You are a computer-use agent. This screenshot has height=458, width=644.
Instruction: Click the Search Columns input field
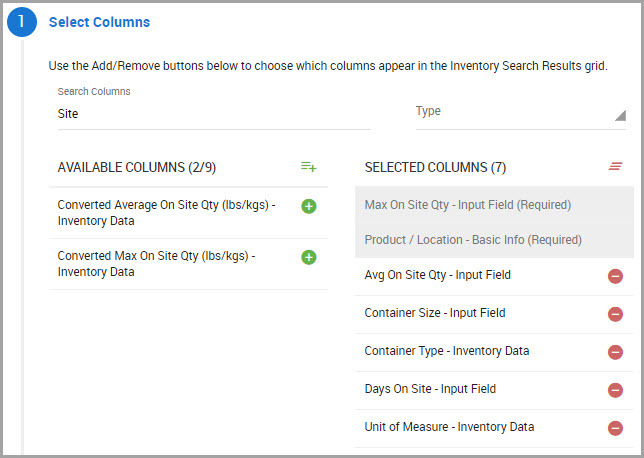(x=212, y=114)
